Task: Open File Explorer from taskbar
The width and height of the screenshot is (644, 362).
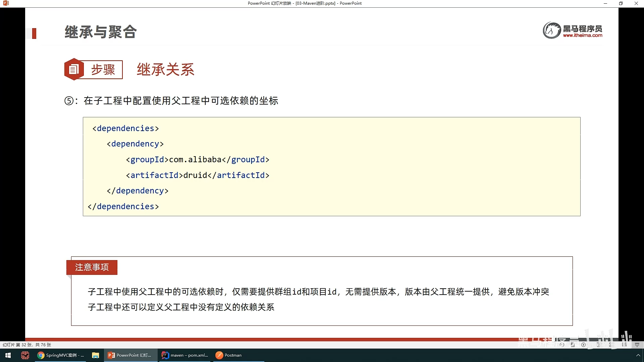Action: pos(96,355)
